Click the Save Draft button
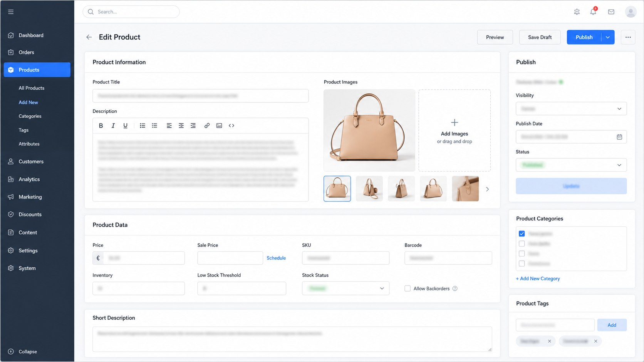 pos(540,37)
